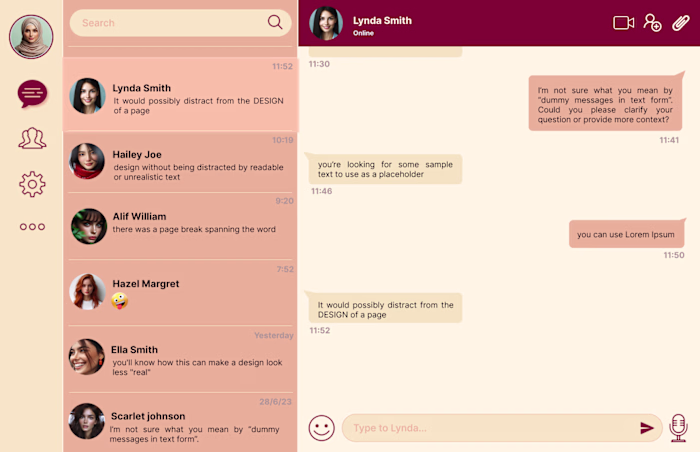700x452 pixels.
Task: Open the Hailey Joe conversation
Action: coord(180,163)
